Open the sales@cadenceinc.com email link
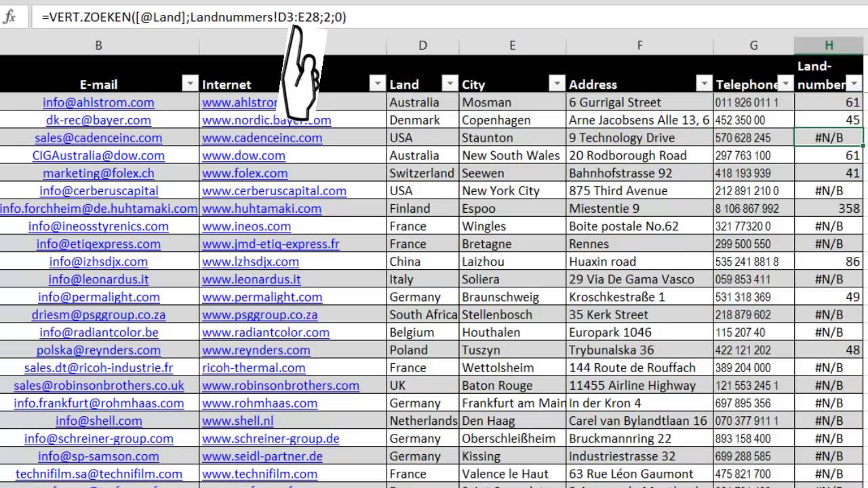This screenshot has width=868, height=488. (x=98, y=138)
